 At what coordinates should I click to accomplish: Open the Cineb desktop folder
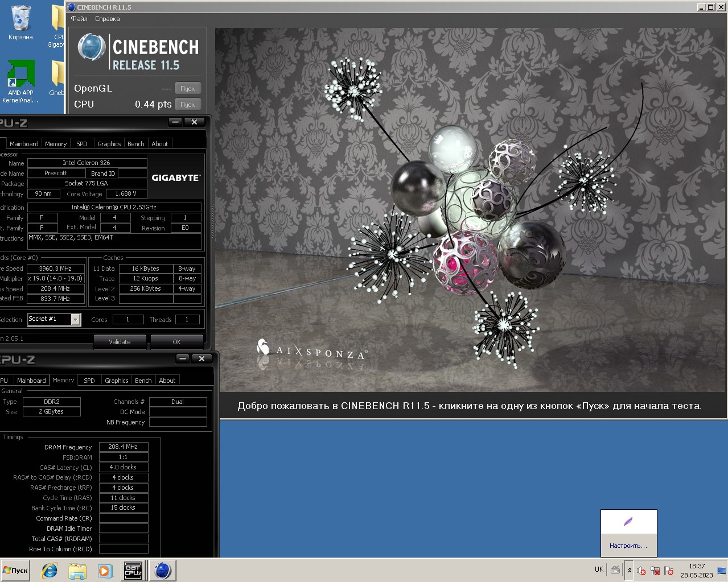coord(57,78)
